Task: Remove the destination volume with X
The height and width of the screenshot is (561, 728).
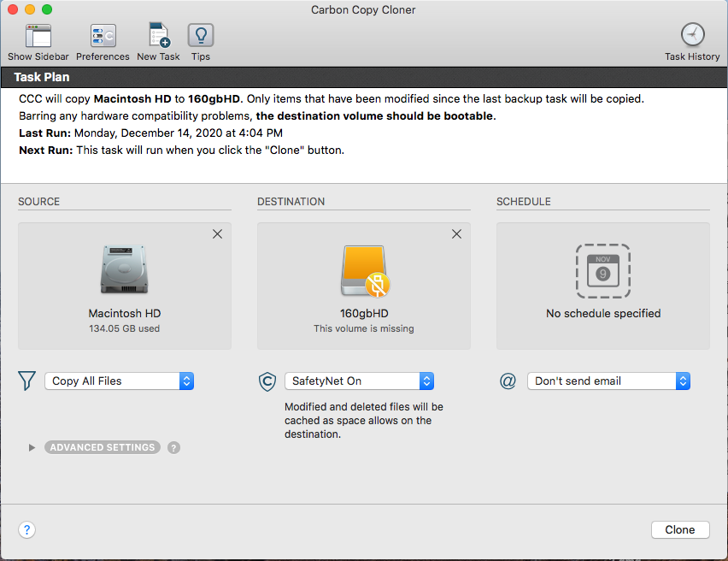Action: tap(456, 234)
